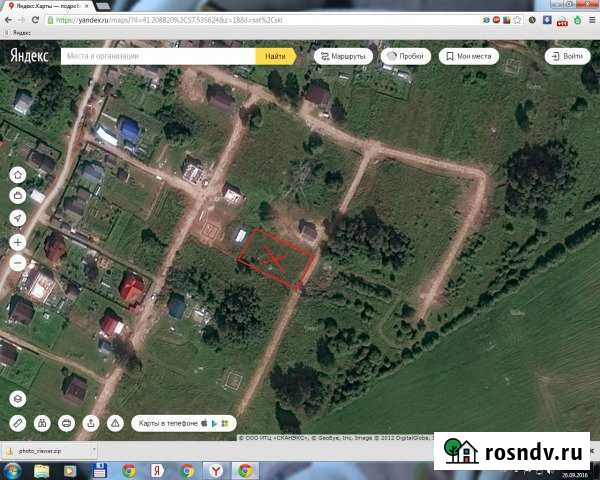Viewport: 600px width, 480px height.
Task: Bookmark this page with the star icon
Action: (517, 20)
